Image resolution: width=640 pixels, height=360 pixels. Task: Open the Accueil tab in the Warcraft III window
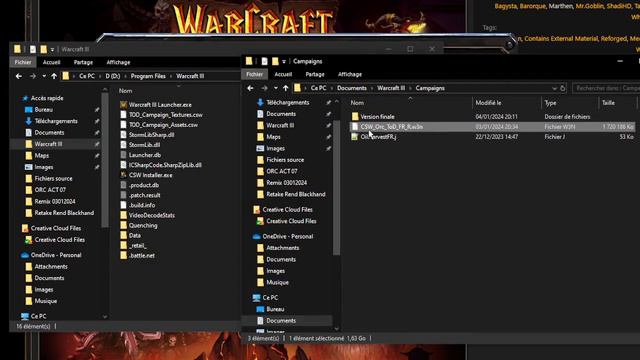pyautogui.click(x=51, y=62)
